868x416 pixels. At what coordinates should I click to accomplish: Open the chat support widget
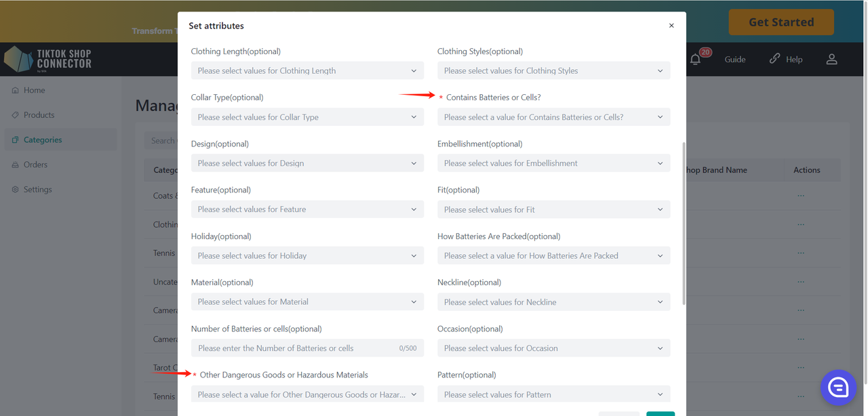pos(838,387)
